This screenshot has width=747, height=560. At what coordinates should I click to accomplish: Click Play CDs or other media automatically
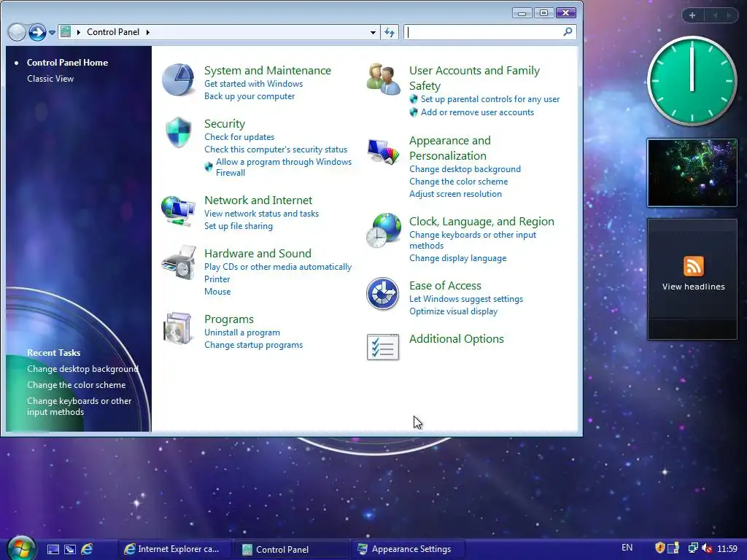278,267
